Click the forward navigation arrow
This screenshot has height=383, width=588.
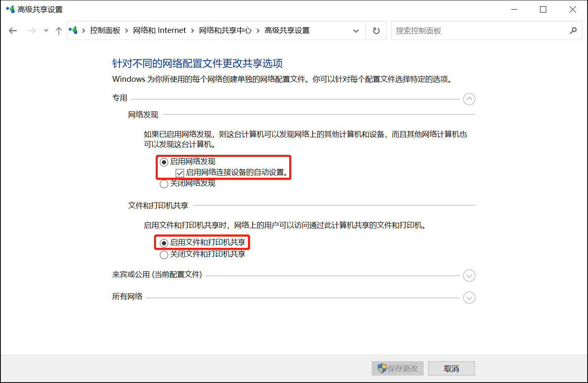[32, 30]
